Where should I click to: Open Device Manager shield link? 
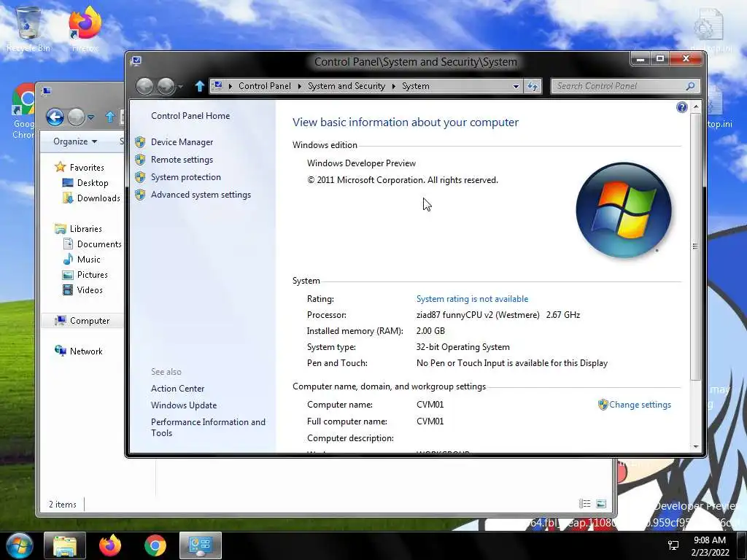(x=182, y=142)
